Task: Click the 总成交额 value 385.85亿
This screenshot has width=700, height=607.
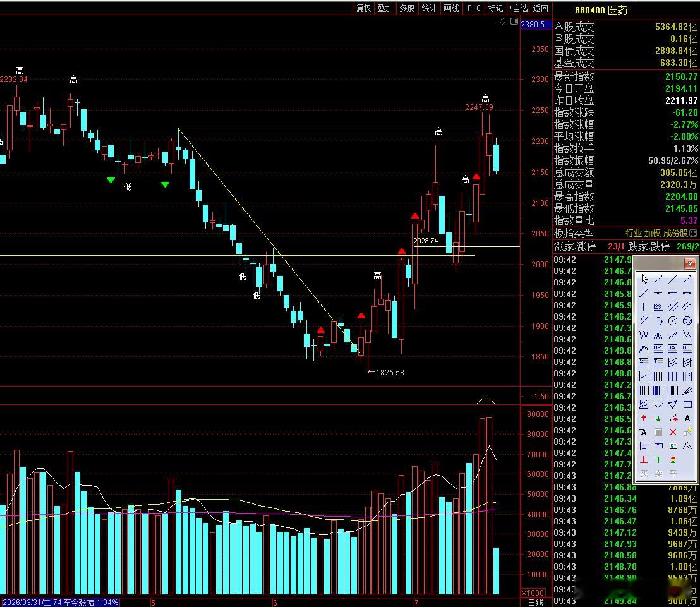Action: (x=679, y=172)
